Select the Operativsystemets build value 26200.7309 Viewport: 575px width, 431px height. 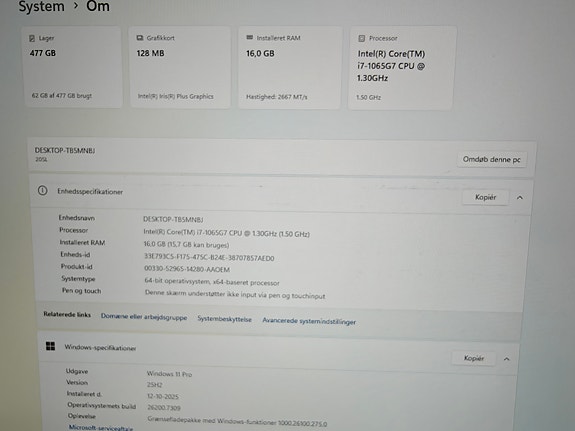coord(164,408)
